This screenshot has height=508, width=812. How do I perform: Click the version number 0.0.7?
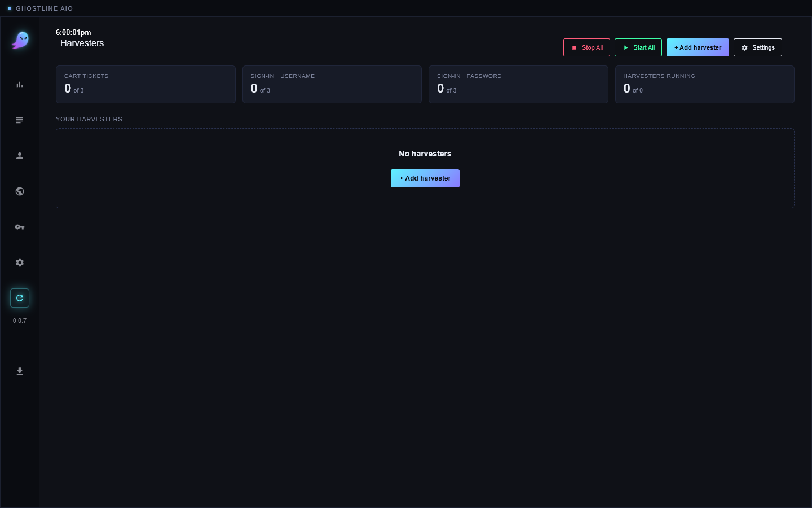(20, 321)
